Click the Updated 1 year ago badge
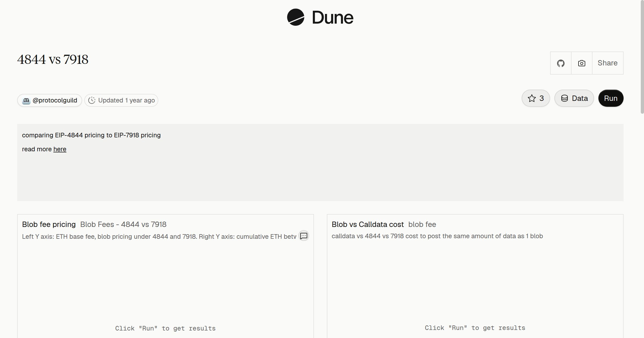The width and height of the screenshot is (644, 338). [x=121, y=100]
